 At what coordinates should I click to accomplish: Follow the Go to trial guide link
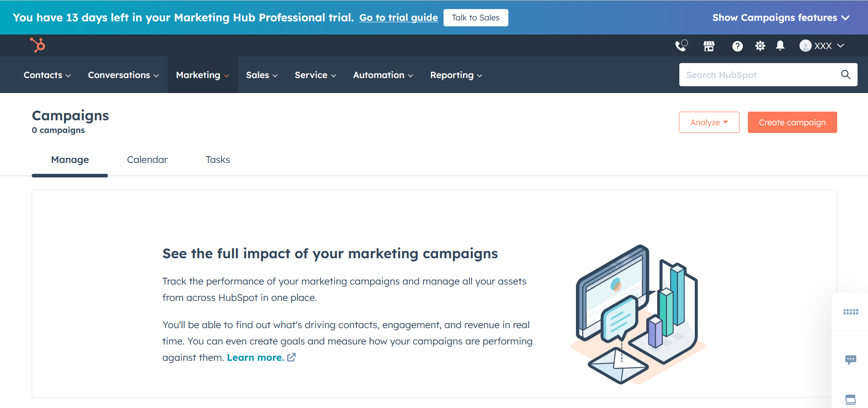(x=399, y=18)
